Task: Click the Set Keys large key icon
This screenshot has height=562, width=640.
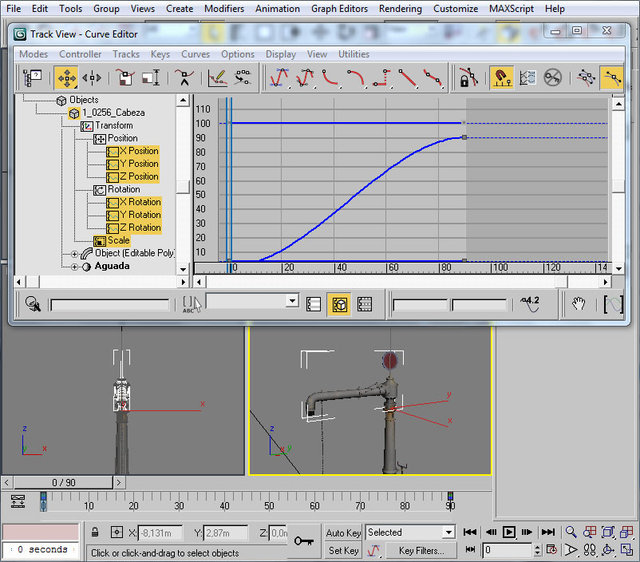Action: (303, 541)
